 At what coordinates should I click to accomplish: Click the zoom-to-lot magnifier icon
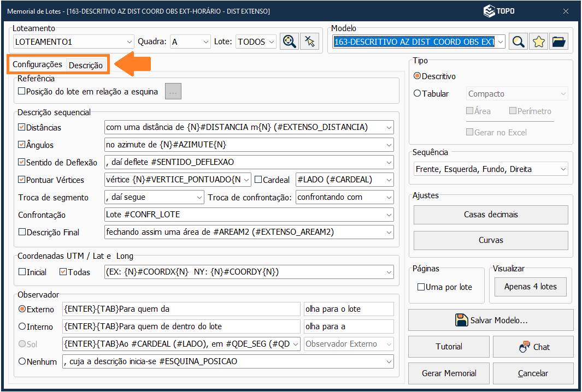(x=289, y=41)
